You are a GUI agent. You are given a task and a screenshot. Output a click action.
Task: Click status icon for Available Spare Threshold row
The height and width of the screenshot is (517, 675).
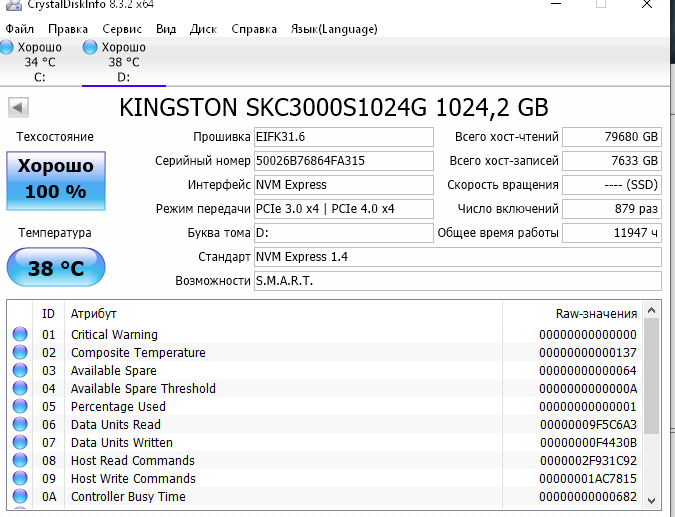(x=20, y=389)
